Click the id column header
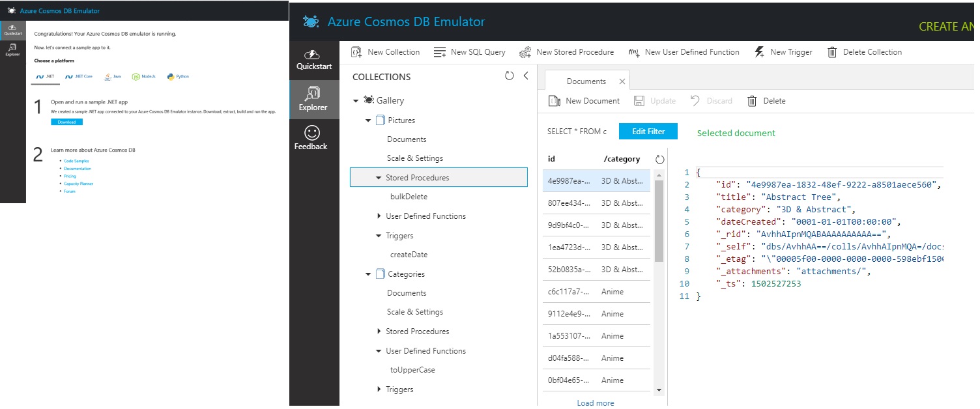Screen dimensions: 980x409 [551, 159]
